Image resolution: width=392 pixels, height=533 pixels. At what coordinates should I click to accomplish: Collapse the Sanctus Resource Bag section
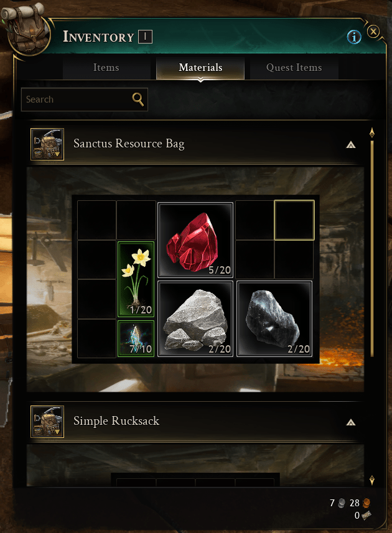[x=350, y=145]
